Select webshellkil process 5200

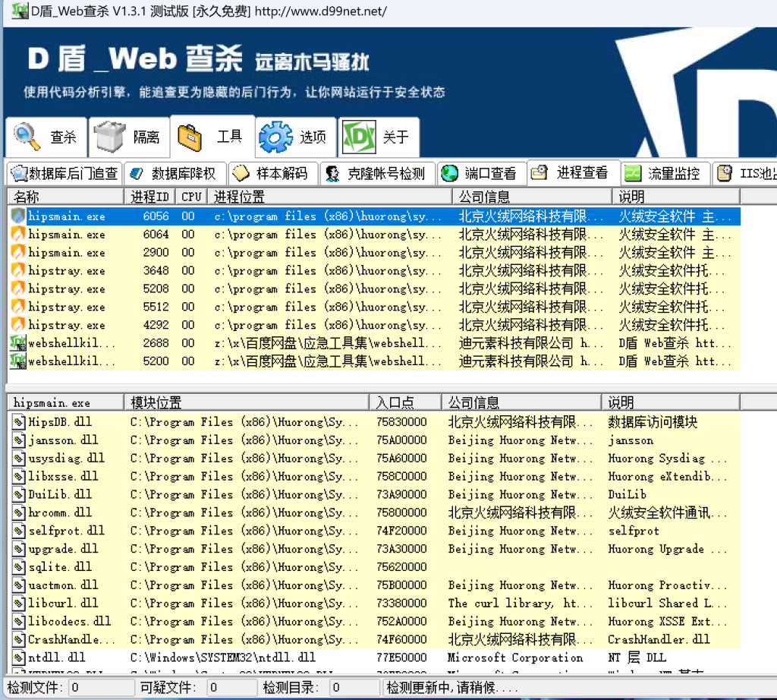[374, 361]
